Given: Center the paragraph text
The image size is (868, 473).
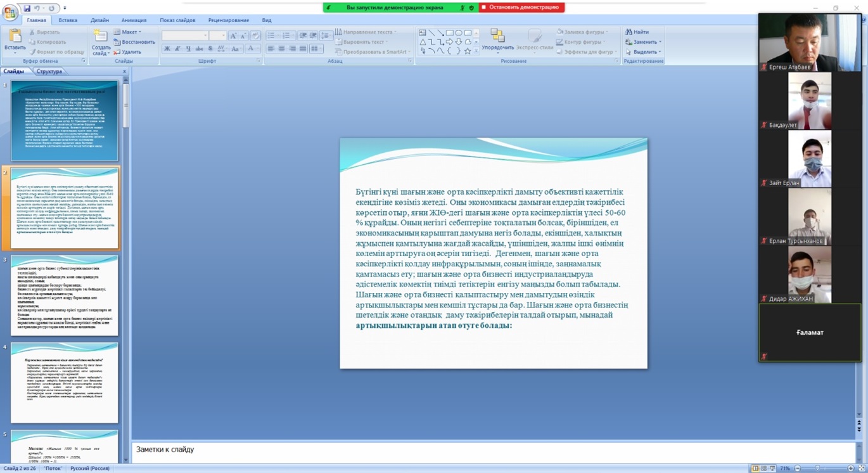Looking at the screenshot, I should pyautogui.click(x=282, y=49).
